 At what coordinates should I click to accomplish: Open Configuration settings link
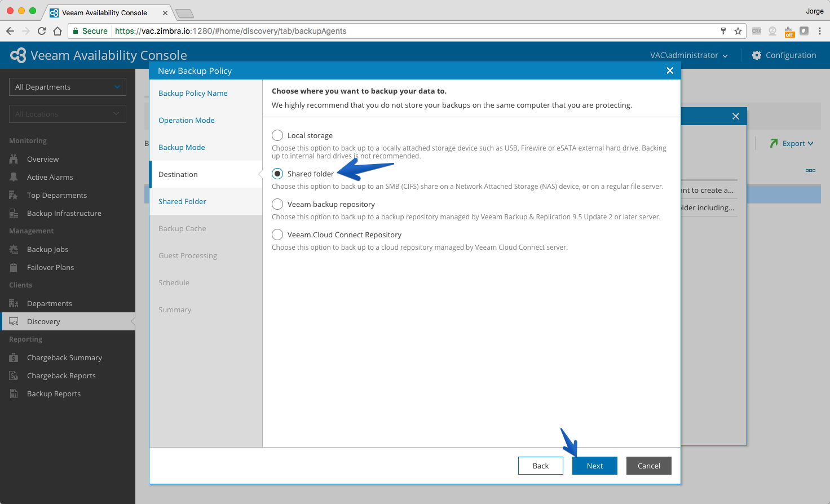click(x=791, y=55)
